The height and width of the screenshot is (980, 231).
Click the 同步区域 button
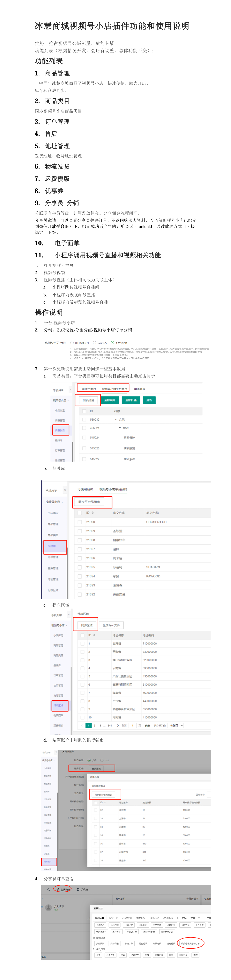(87, 625)
